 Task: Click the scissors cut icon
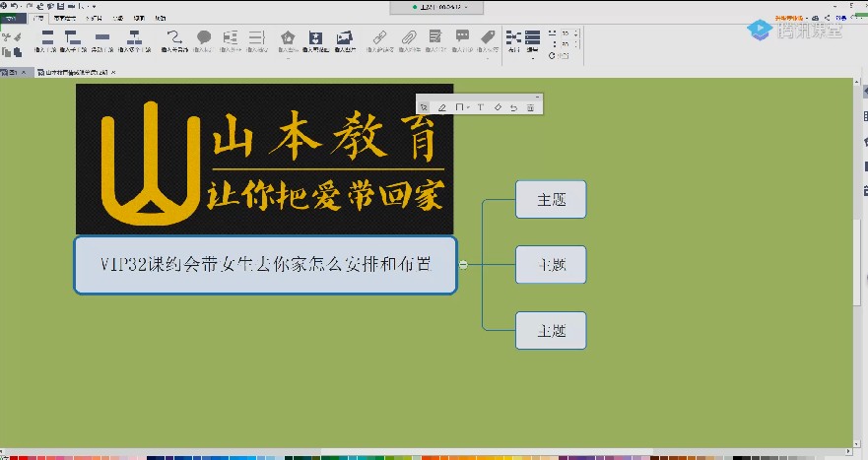click(x=6, y=37)
